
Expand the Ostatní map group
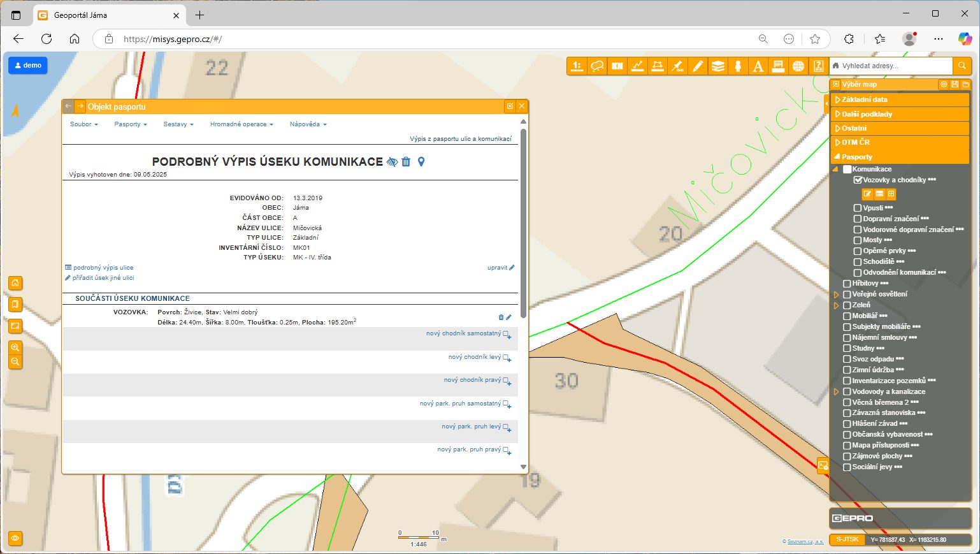coord(900,128)
